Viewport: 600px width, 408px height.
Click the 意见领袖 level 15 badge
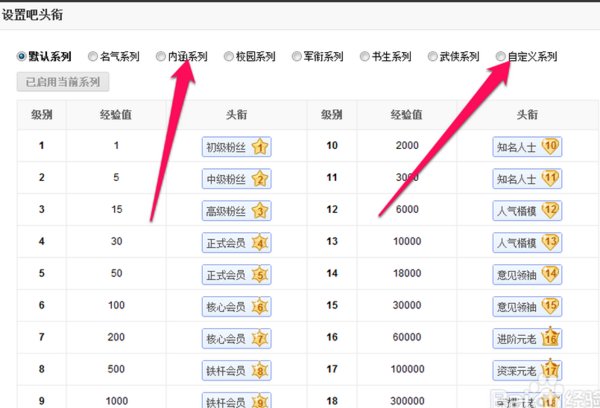[527, 307]
